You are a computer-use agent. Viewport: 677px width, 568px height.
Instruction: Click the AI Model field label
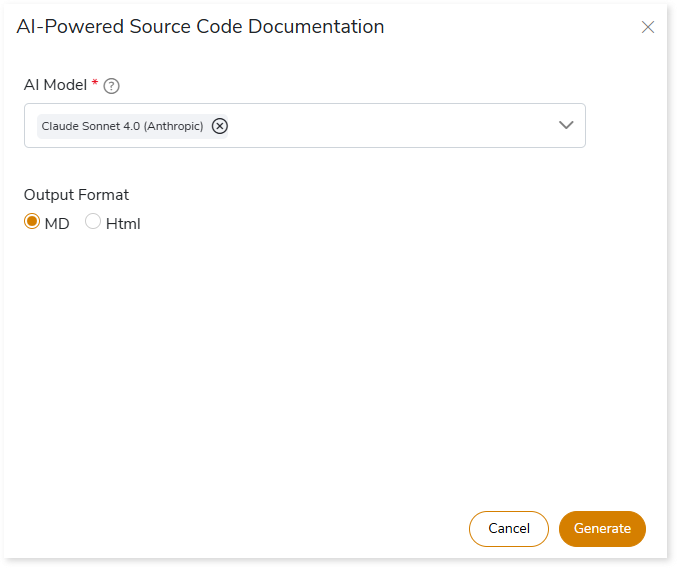(x=55, y=85)
